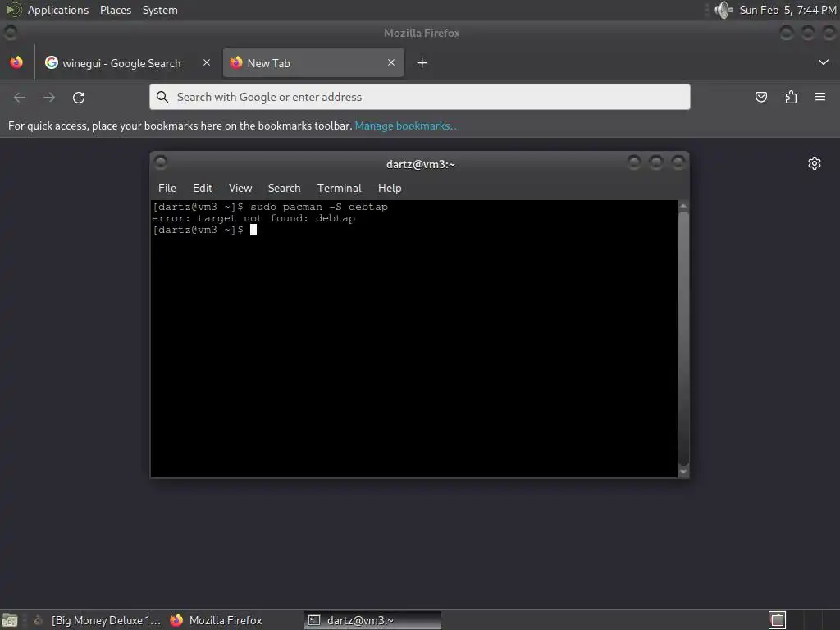This screenshot has height=630, width=840.
Task: Go forward one page in Firefox
Action: [x=48, y=97]
